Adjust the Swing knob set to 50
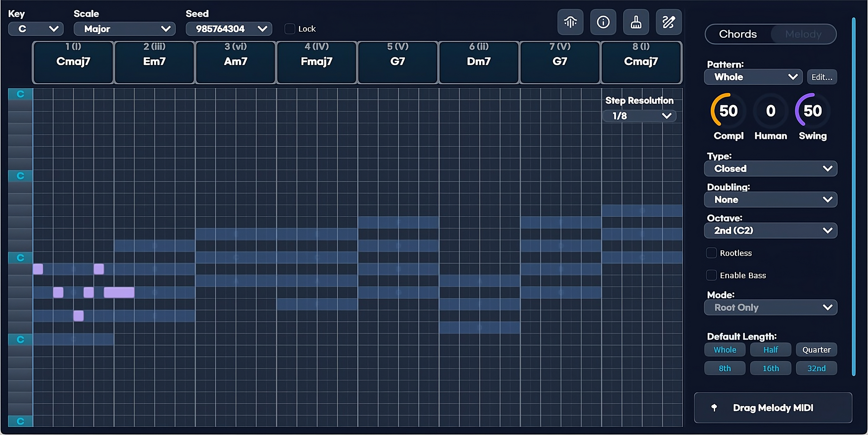The image size is (868, 435). coord(812,111)
